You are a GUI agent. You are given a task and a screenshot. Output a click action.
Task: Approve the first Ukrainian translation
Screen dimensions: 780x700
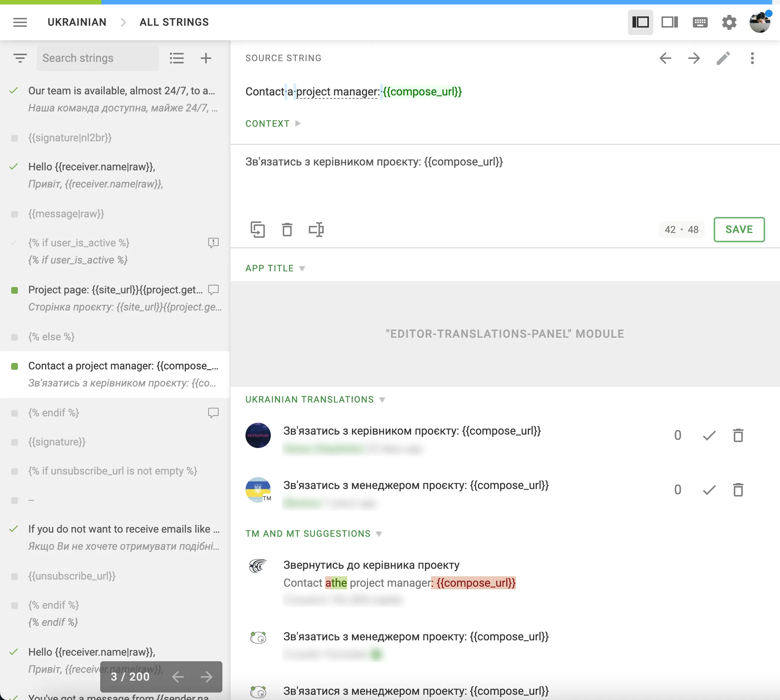[709, 435]
